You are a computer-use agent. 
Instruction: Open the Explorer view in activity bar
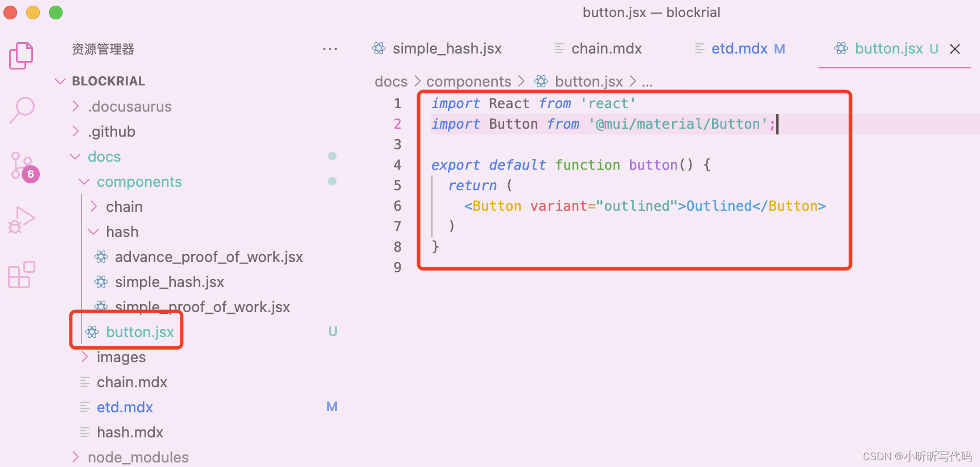coord(21,56)
